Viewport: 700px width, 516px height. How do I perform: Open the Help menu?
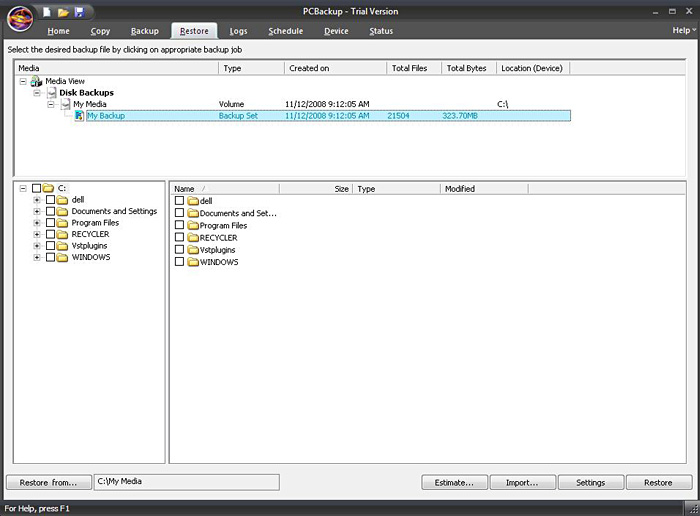[x=684, y=30]
